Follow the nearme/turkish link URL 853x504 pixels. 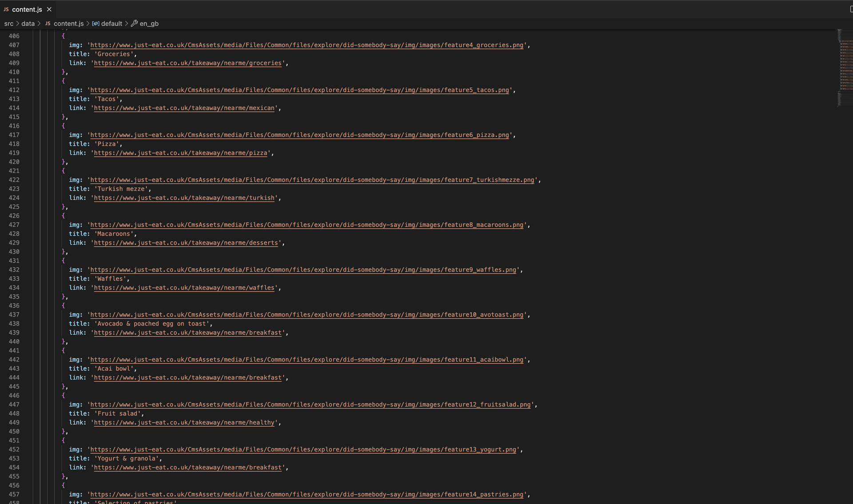(x=184, y=198)
